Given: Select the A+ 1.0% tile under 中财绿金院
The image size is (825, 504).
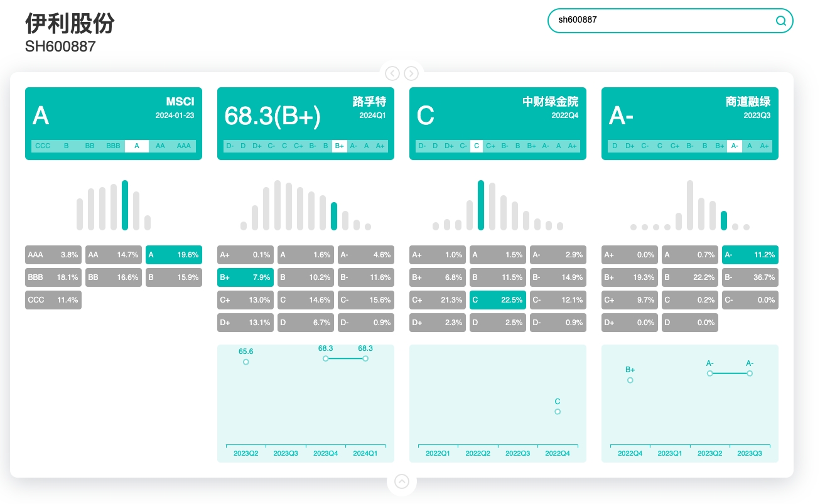Looking at the screenshot, I should coord(438,255).
